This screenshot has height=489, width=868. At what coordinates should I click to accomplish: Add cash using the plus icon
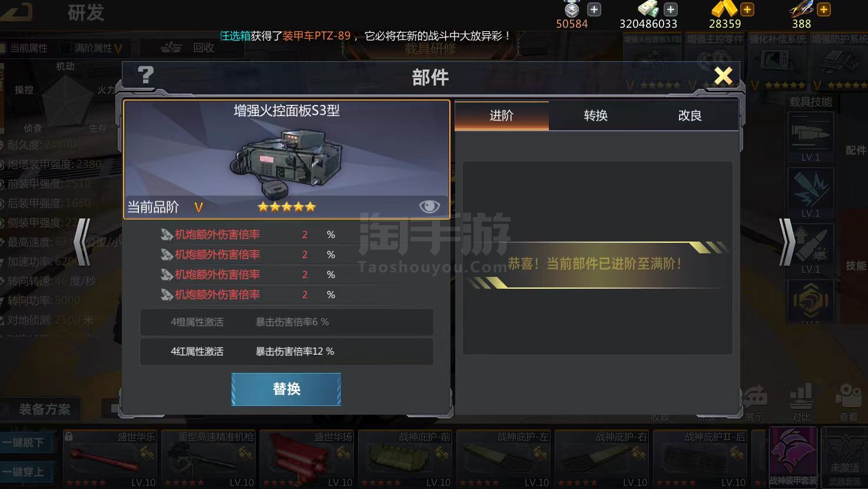[x=670, y=9]
